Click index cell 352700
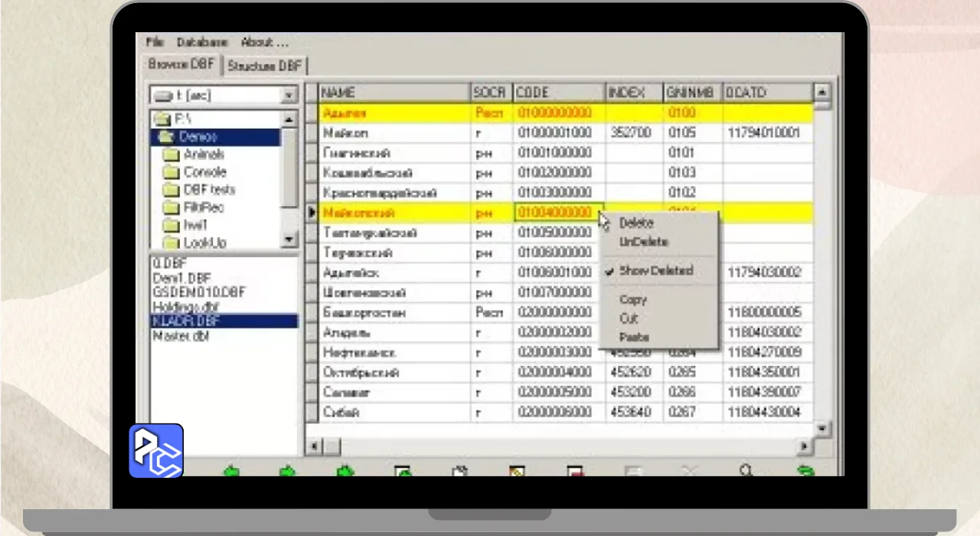Viewport: 980px width, 536px height. click(634, 133)
